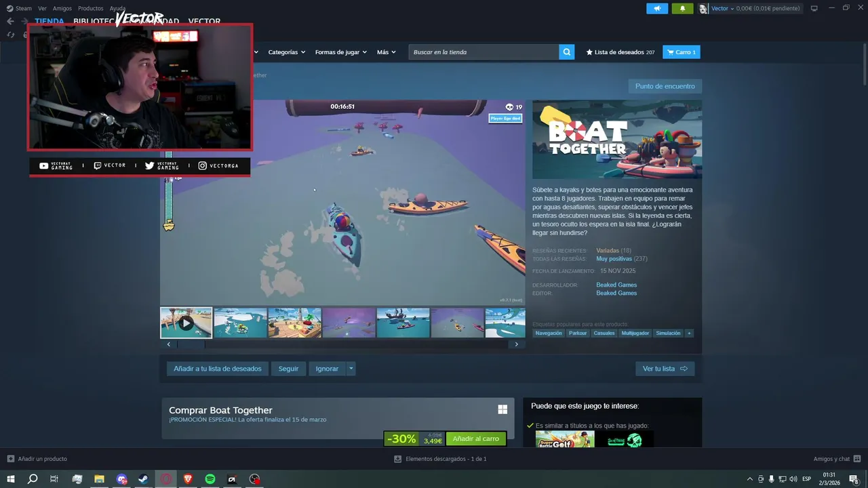This screenshot has width=868, height=488.
Task: Expand more tags with plus button
Action: (689, 333)
